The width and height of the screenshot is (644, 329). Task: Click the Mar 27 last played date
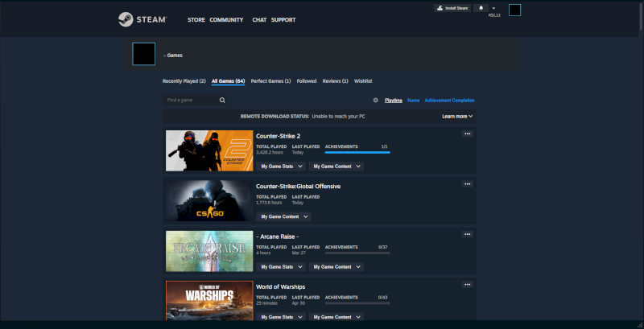[297, 253]
